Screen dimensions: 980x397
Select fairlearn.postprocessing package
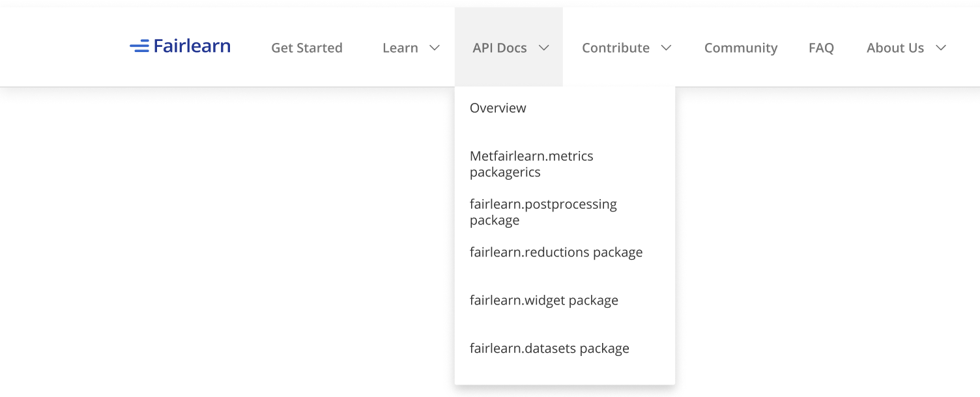(x=543, y=212)
